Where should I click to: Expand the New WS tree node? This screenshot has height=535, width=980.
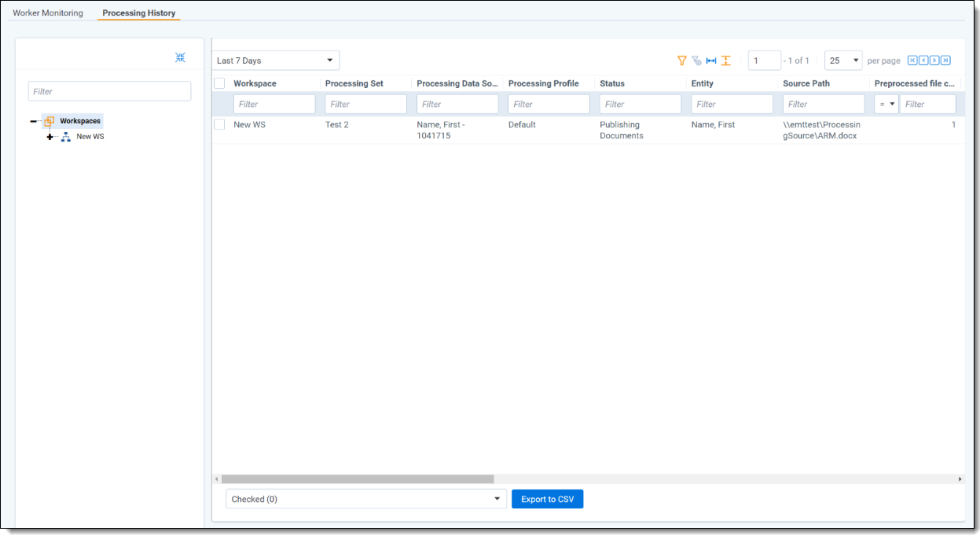pyautogui.click(x=50, y=137)
